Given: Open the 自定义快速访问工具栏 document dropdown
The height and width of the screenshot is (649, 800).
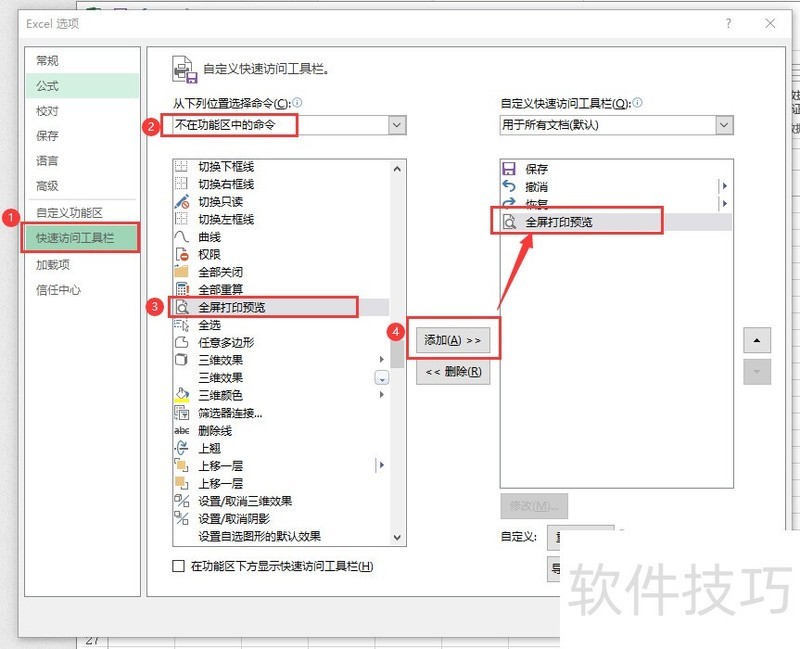Looking at the screenshot, I should point(726,125).
